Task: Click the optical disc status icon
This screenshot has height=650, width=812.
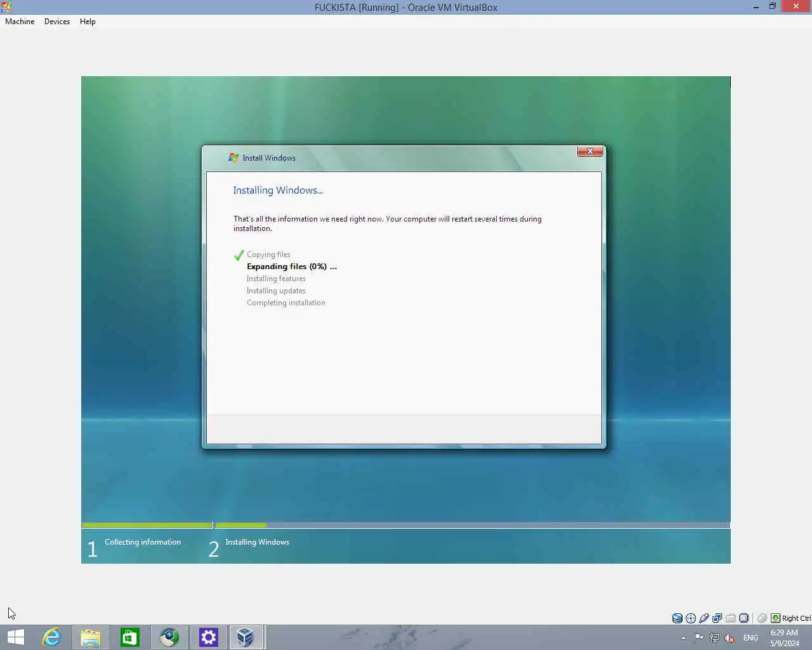Action: click(x=691, y=618)
